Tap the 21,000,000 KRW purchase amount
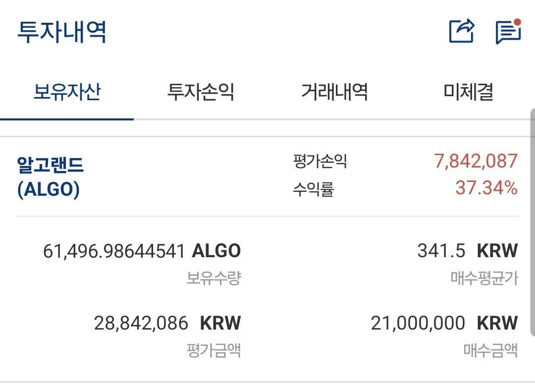 (x=444, y=324)
